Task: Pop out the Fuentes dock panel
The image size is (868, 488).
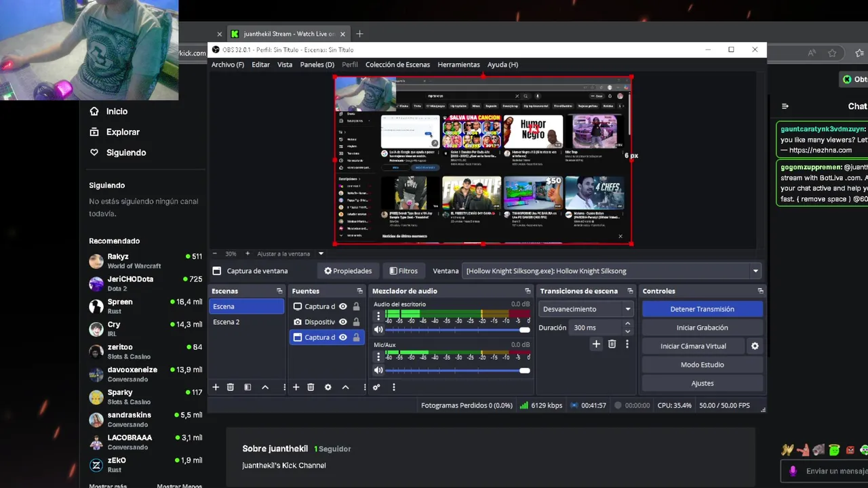Action: (359, 291)
